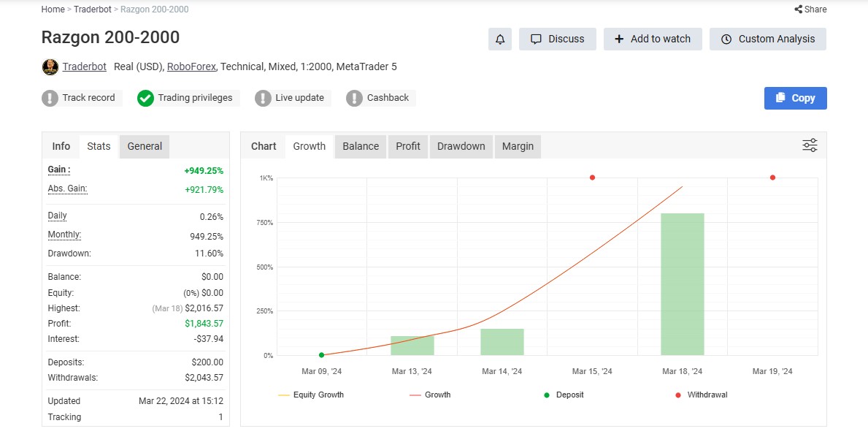Click the Discuss button
This screenshot has width=868, height=434.
[558, 39]
